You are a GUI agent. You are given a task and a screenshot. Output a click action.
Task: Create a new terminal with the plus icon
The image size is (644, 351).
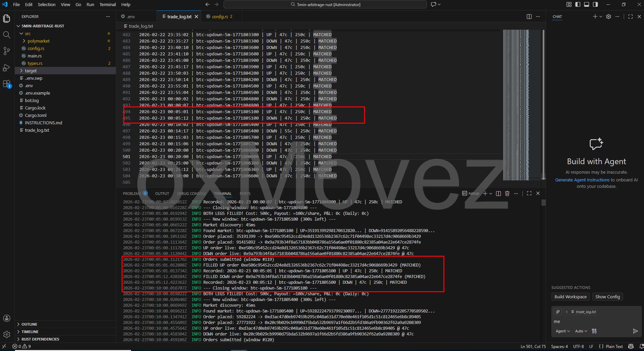[x=485, y=193]
